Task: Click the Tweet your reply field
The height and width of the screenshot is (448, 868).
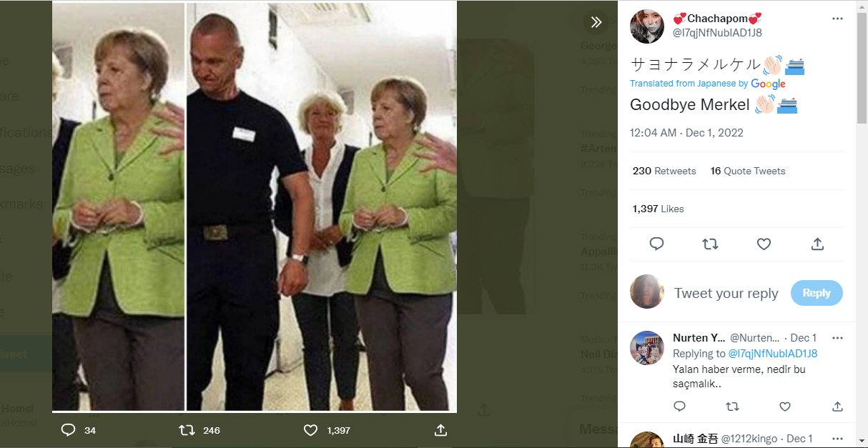Action: tap(726, 293)
